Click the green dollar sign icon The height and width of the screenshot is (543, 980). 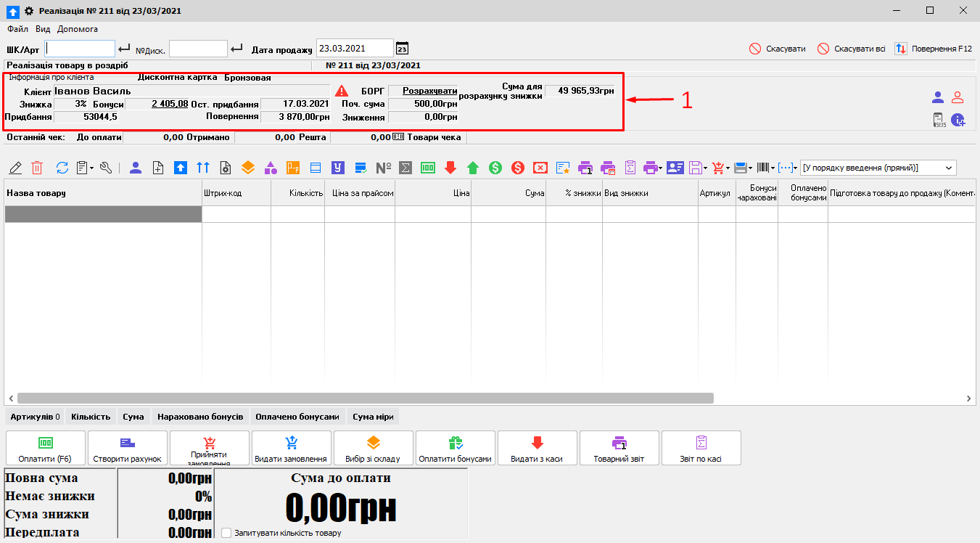tap(495, 168)
